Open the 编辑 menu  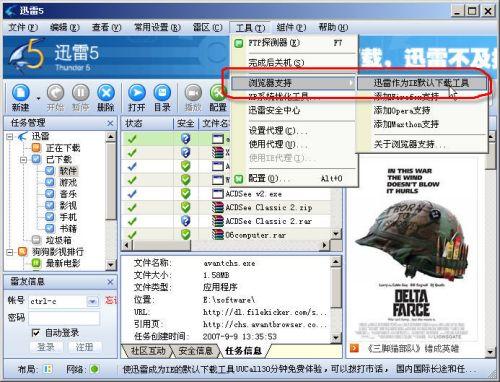(65, 27)
